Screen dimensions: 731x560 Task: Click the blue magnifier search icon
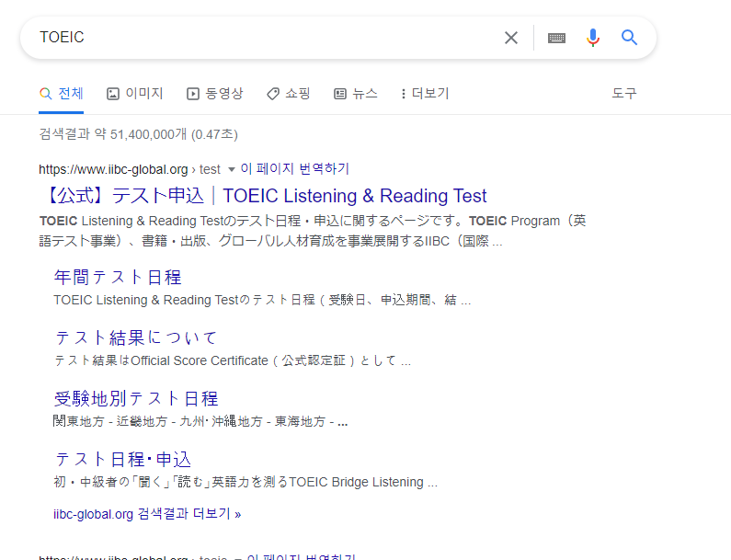pyautogui.click(x=629, y=38)
